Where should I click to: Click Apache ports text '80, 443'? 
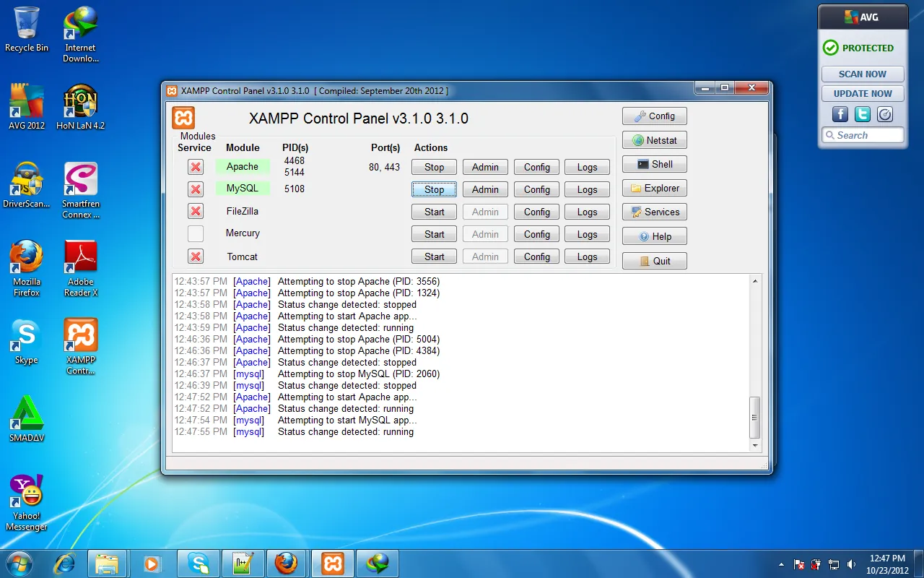(384, 167)
